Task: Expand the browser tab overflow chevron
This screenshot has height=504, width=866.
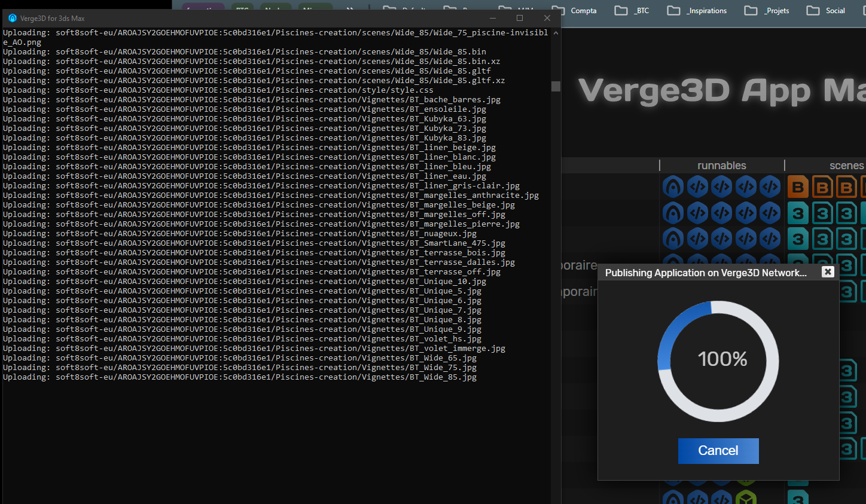Action: pyautogui.click(x=350, y=10)
